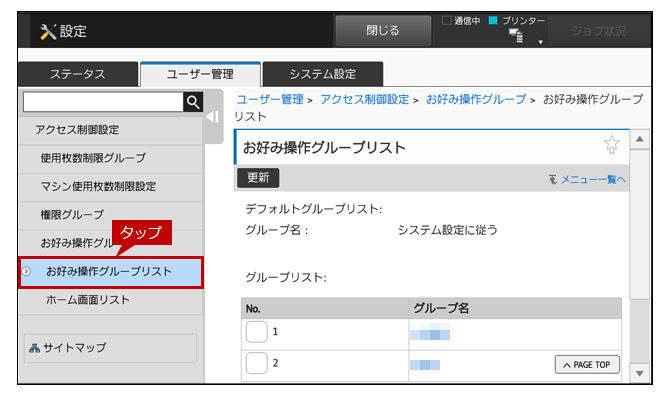
Task: Tap お好み操作グループリスト in sidebar
Action: coord(111,272)
